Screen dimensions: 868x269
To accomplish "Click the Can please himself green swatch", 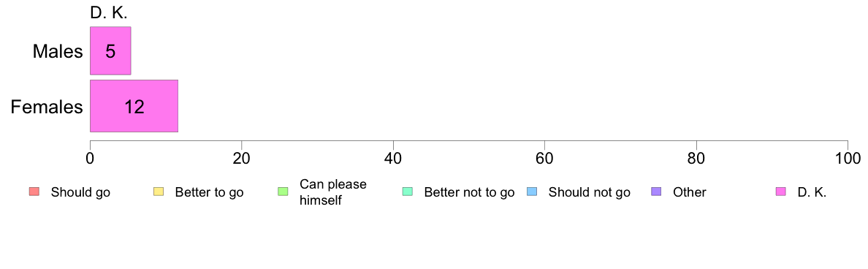I will (x=283, y=192).
